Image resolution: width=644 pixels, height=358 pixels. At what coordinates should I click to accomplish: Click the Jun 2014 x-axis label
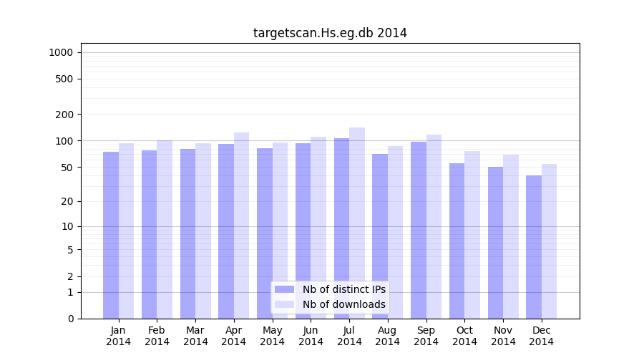[311, 336]
